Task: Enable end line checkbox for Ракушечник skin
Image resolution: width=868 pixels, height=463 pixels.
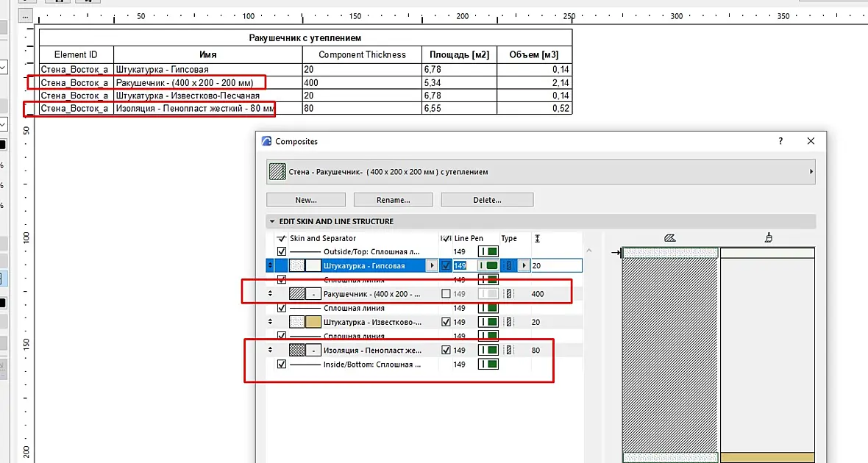Action: tap(446, 294)
